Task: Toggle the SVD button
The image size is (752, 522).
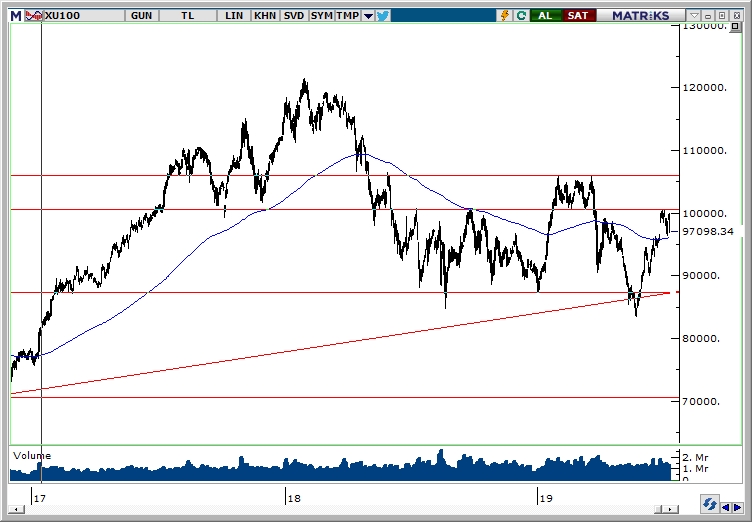Action: tap(294, 16)
